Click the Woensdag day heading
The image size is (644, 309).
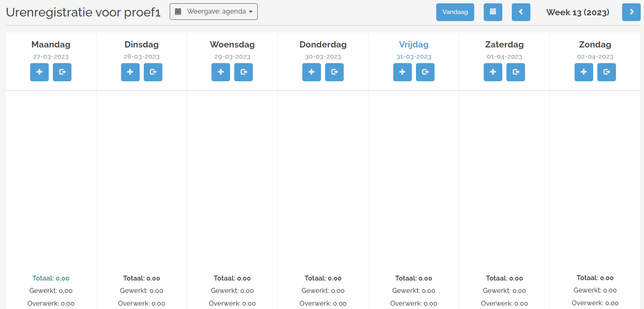pos(232,45)
